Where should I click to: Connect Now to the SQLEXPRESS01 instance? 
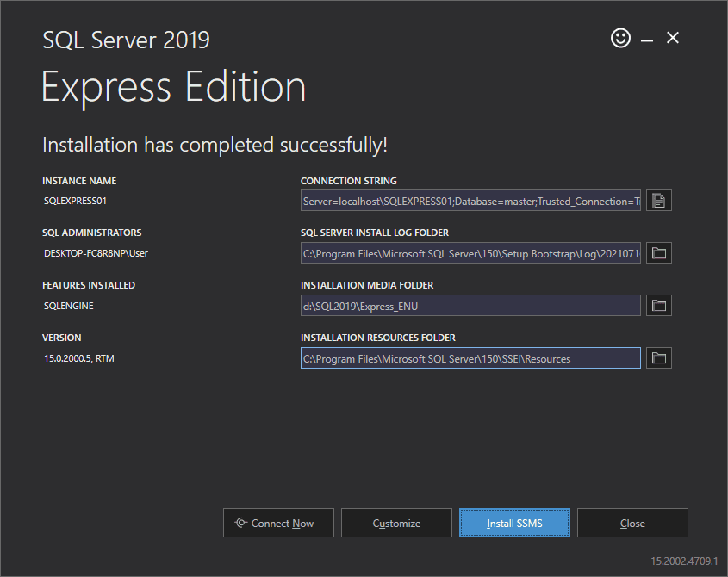278,523
